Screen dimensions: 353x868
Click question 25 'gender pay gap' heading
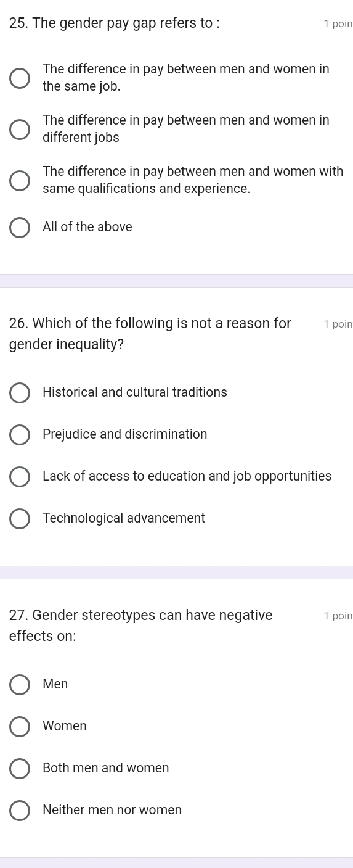pos(115,23)
